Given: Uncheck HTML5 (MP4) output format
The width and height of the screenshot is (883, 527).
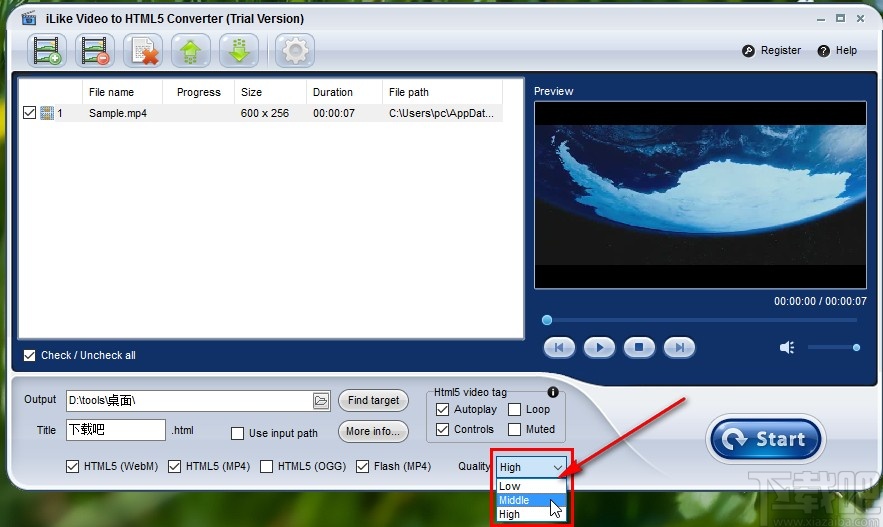Looking at the screenshot, I should (175, 466).
